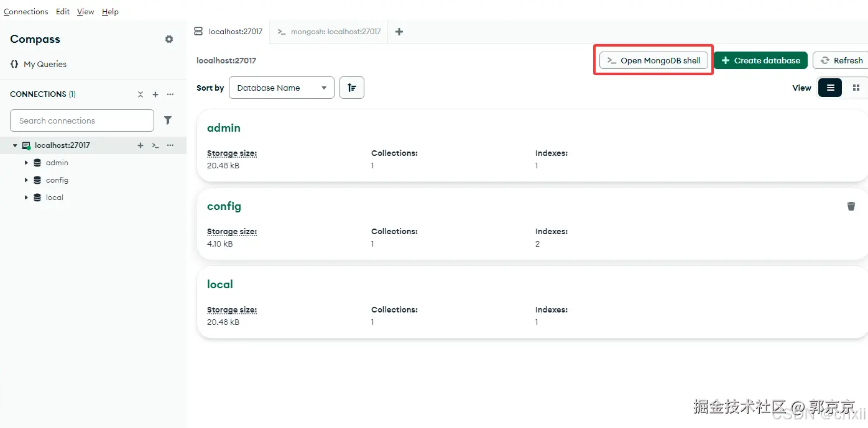Open My Queries in sidebar
The image size is (868, 428).
click(39, 64)
